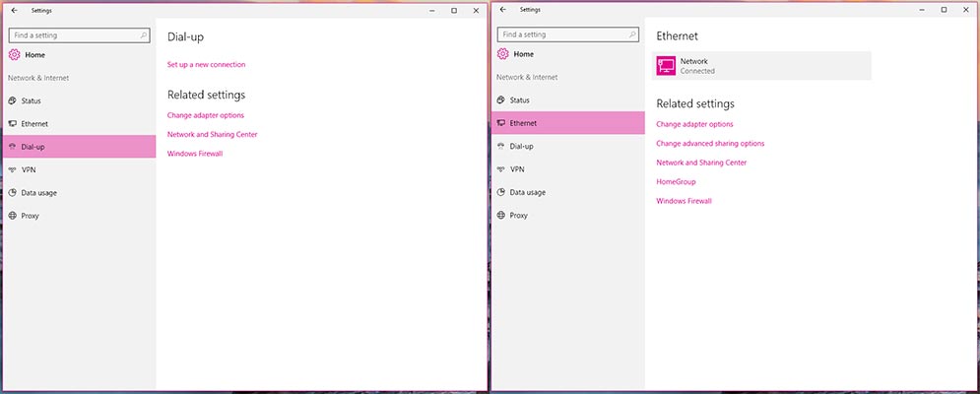980x394 pixels.
Task: Click Home label in right window
Action: 524,54
